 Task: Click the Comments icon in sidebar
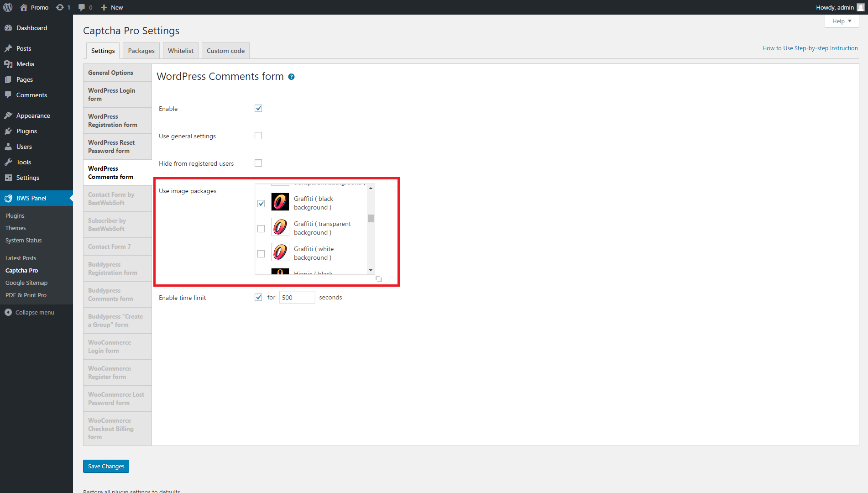point(8,95)
